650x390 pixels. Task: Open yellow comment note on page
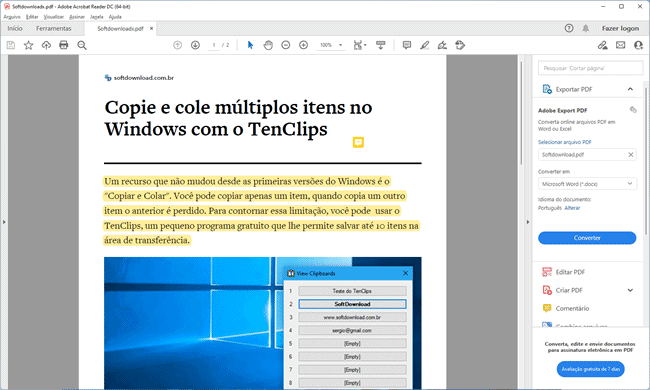click(x=358, y=143)
